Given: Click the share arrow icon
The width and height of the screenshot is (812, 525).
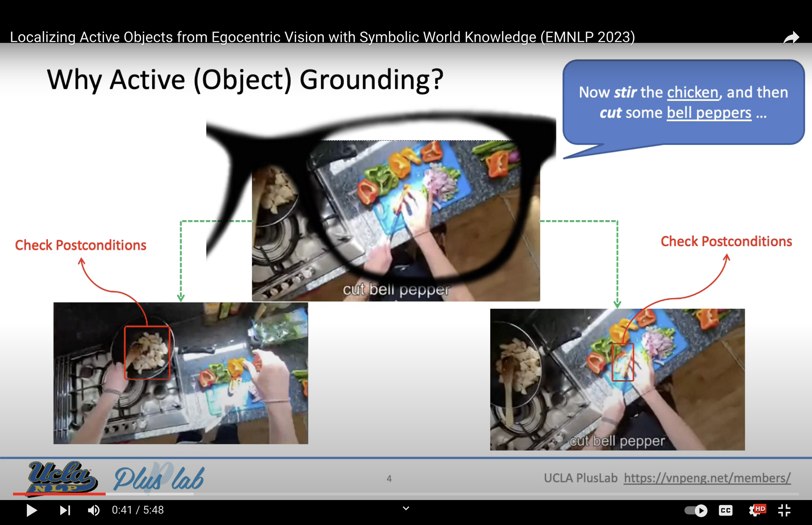Looking at the screenshot, I should click(791, 37).
